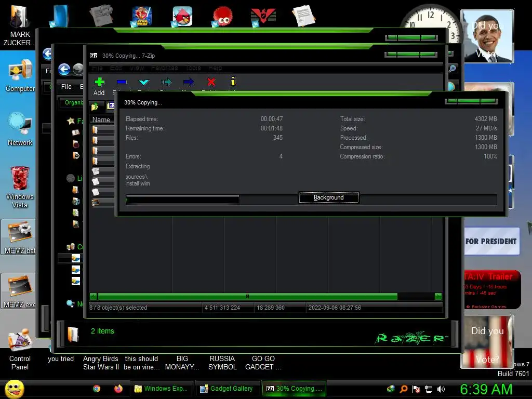The height and width of the screenshot is (399, 532).
Task: Open the File menu in front Explorer window
Action: 66,87
